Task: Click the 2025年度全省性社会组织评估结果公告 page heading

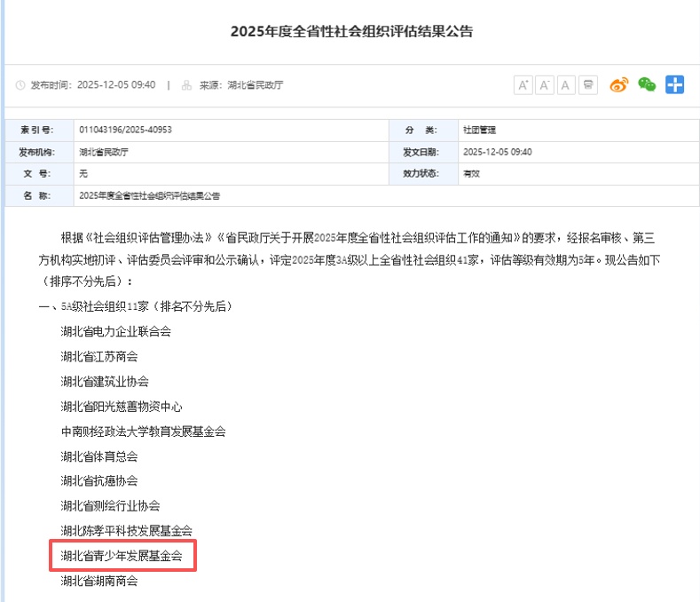Action: [352, 32]
